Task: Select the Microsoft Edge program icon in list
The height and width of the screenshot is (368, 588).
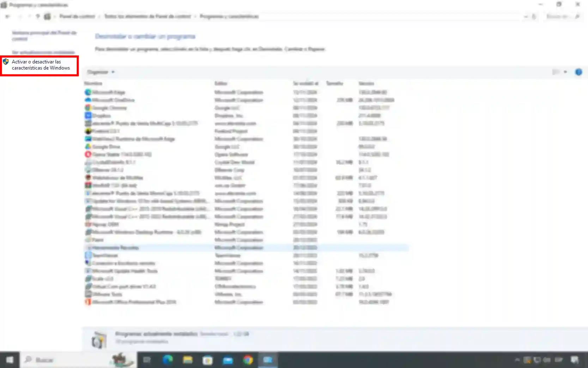Action: tap(88, 92)
